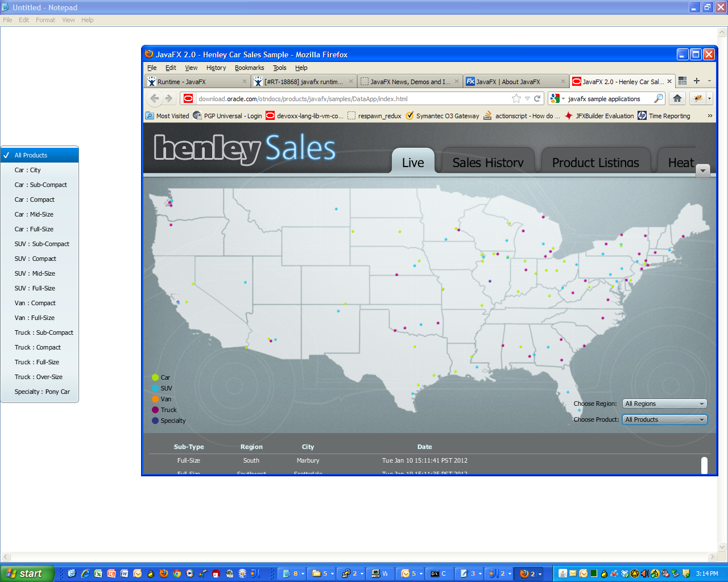
Task: Click the Windows start button
Action: (x=27, y=573)
